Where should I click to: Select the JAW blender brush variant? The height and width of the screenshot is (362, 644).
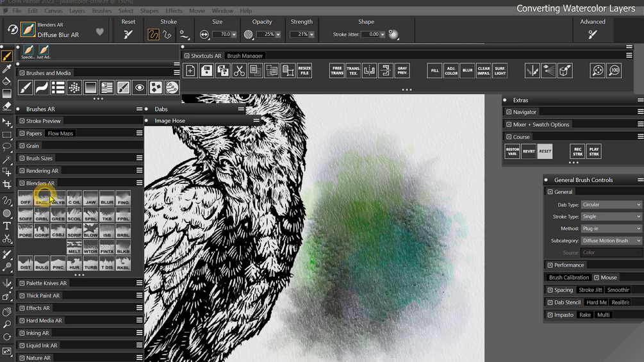[91, 198]
